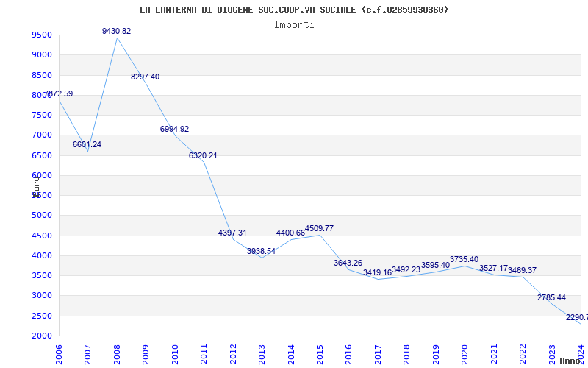588x368 pixels.
Task: Click the 2019 x-axis year label
Action: (x=436, y=354)
